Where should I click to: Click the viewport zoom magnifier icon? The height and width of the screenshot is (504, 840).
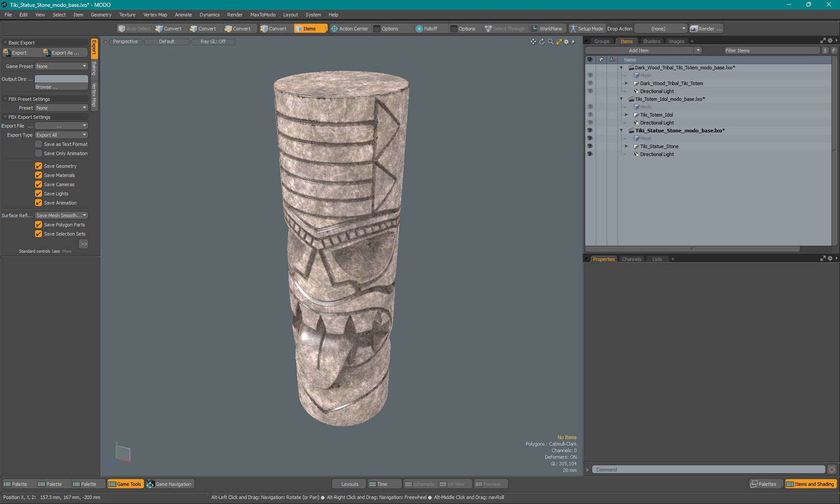click(551, 42)
